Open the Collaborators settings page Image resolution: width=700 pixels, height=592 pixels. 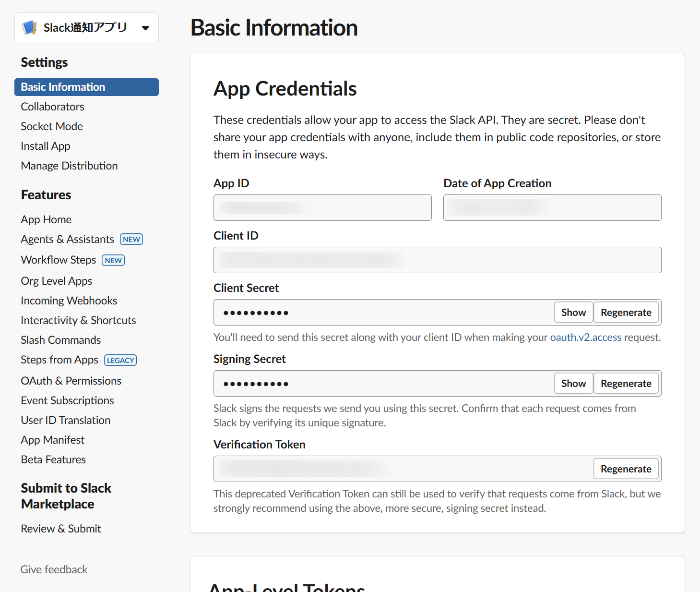[52, 107]
